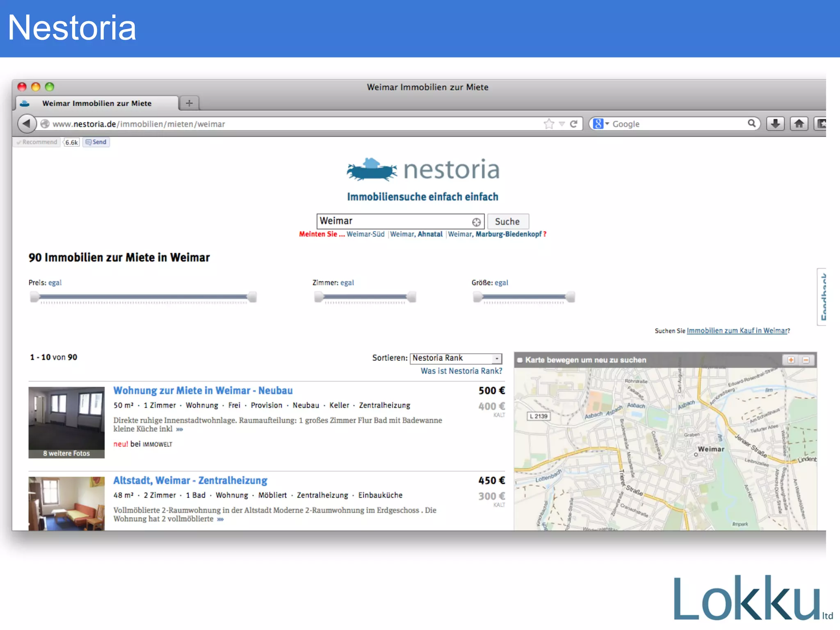Open the Sortieren Nestoria Rank dropdown
The height and width of the screenshot is (630, 840).
(497, 358)
